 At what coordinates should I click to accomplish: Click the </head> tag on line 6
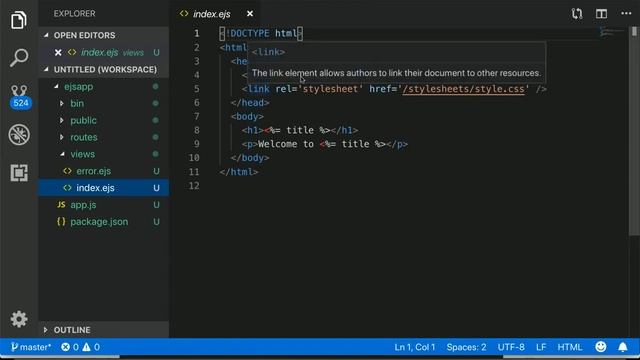click(250, 103)
